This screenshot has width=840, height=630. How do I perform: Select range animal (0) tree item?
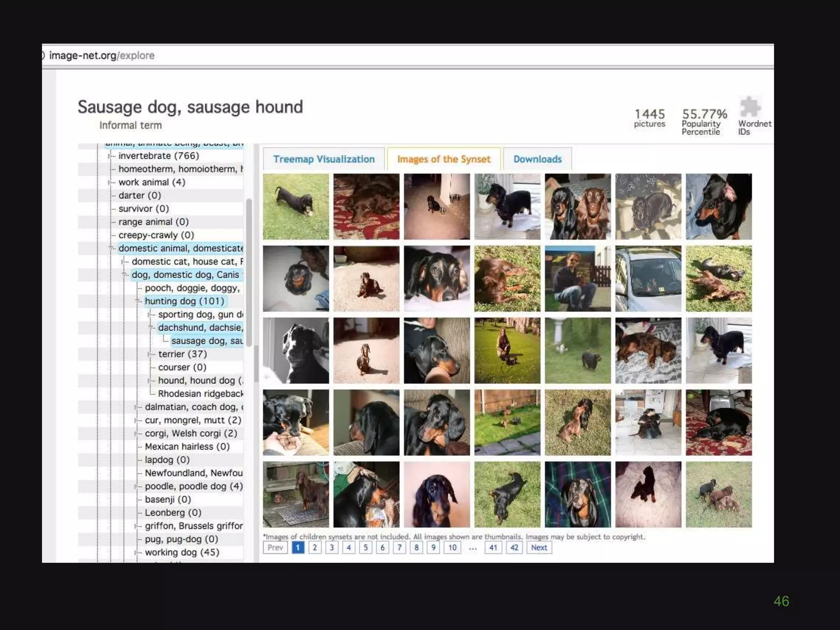pos(153,222)
